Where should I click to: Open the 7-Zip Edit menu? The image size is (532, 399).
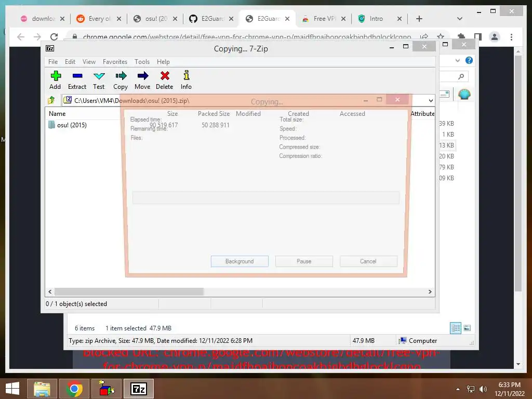(70, 62)
